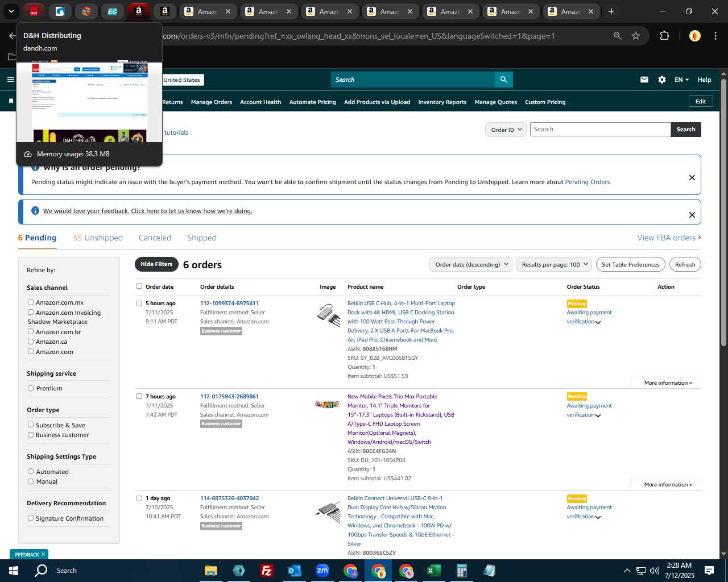Check the Amazon.ca sales channel checkbox
This screenshot has width=728, height=582.
[31, 342]
